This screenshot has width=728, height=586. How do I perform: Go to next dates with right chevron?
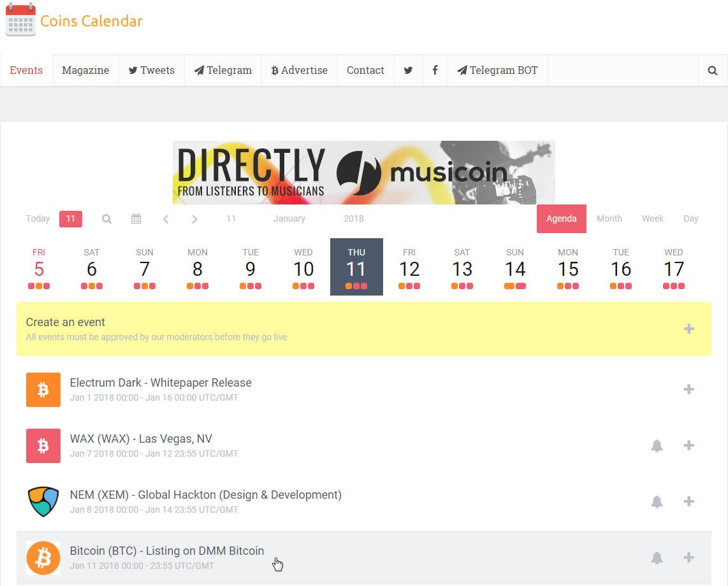click(194, 219)
